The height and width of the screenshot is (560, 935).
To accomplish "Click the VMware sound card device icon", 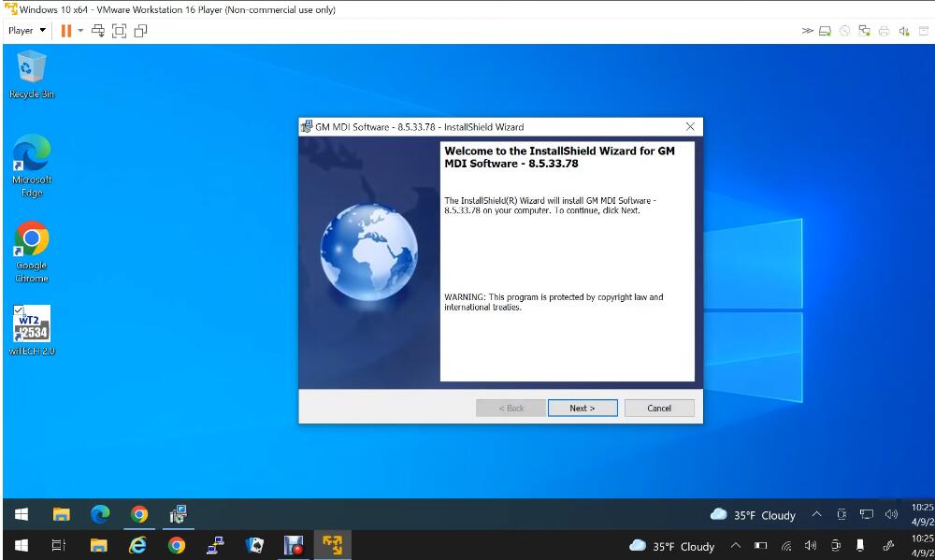I will coord(904,31).
